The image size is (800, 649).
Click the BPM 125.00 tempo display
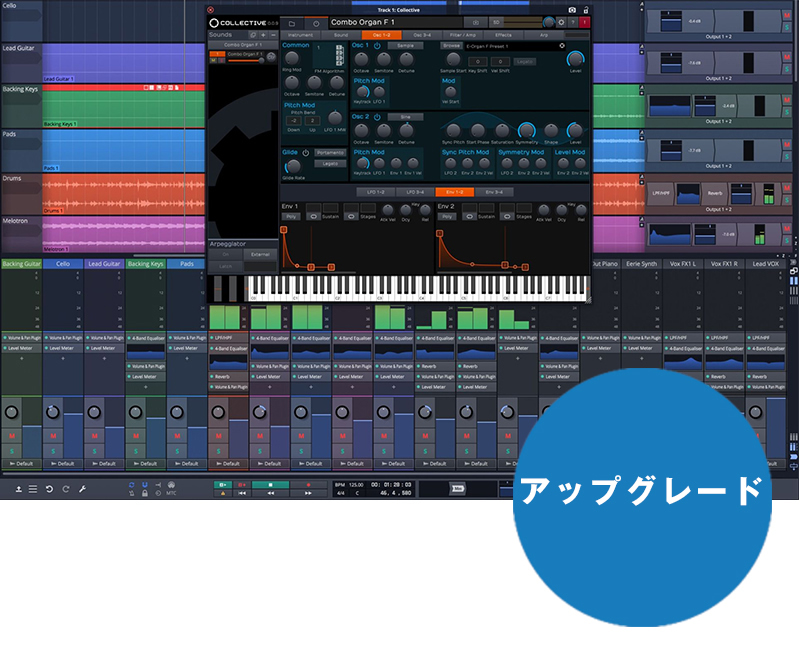[x=349, y=485]
